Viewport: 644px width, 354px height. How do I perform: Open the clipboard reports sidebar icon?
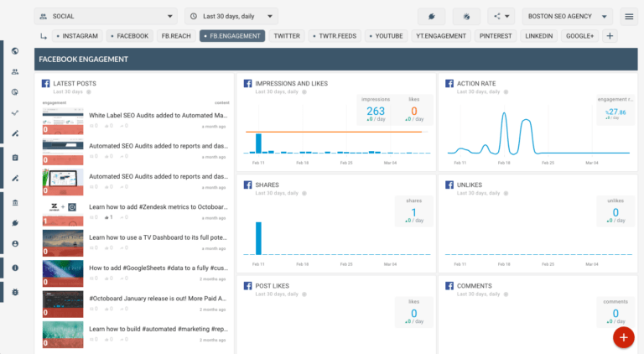(x=15, y=158)
